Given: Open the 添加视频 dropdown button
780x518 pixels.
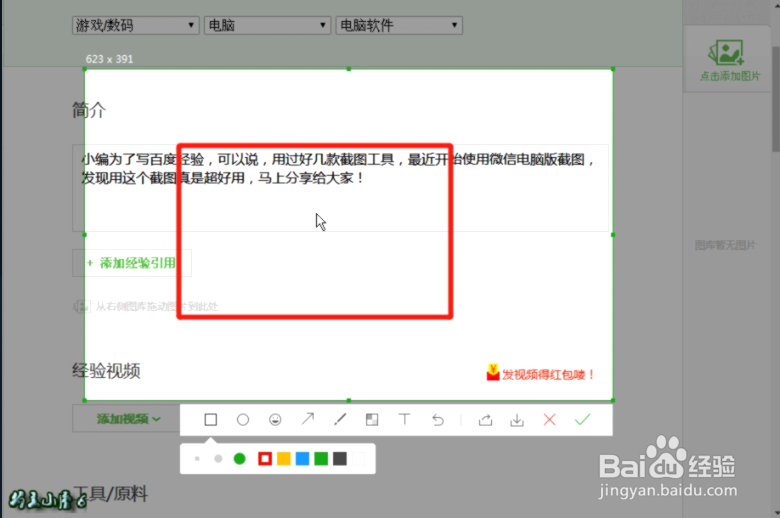Looking at the screenshot, I should [128, 418].
